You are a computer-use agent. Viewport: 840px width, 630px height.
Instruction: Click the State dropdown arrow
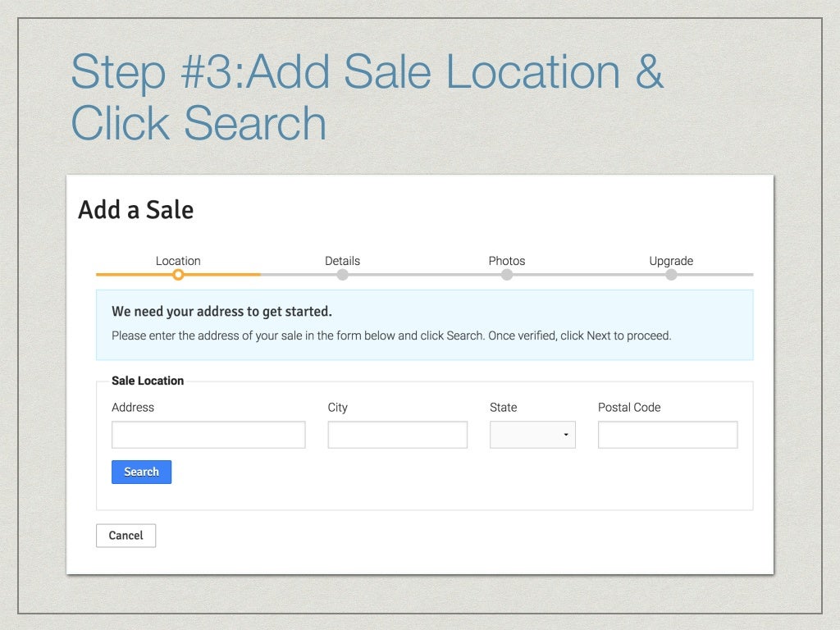coord(566,435)
